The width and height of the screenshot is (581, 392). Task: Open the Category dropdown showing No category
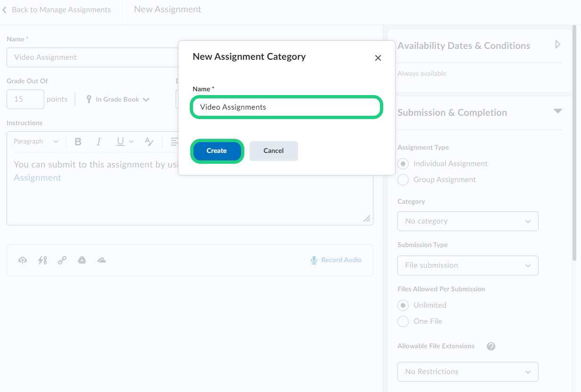468,221
